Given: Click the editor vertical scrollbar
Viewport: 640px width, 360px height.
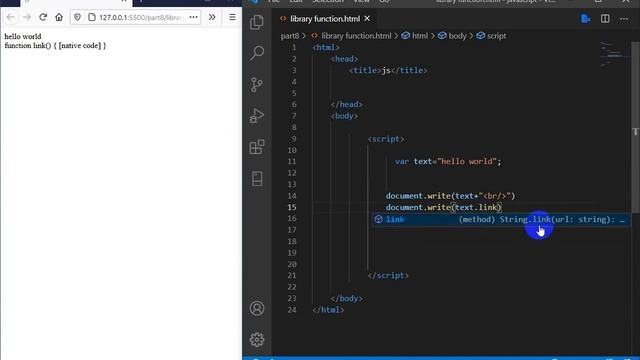Looking at the screenshot, I should click(636, 127).
